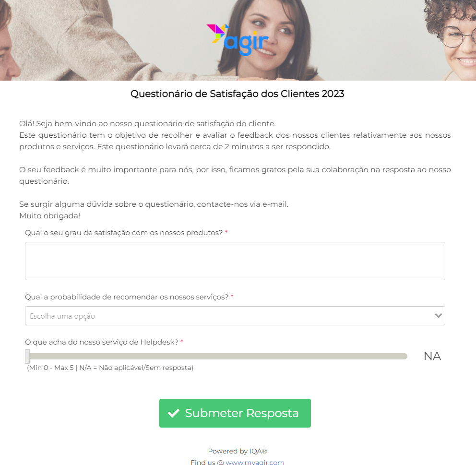Click the product satisfaction question label

[124, 233]
